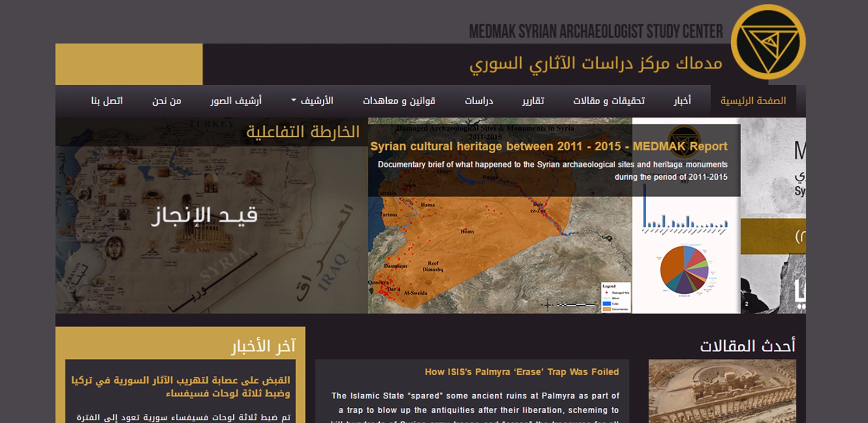868x423 pixels.
Task: Expand the الأرشيف dropdown menu
Action: (x=312, y=100)
